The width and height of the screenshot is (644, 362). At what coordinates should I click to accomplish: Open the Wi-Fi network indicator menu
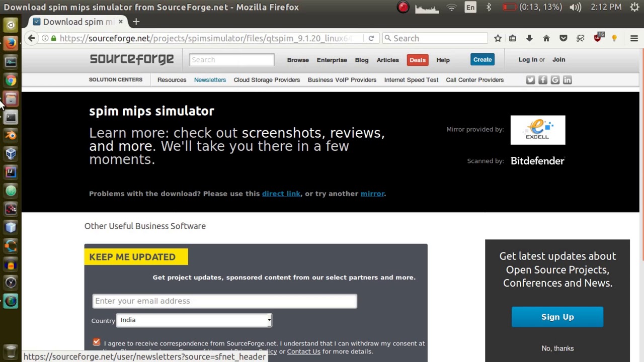pos(451,7)
